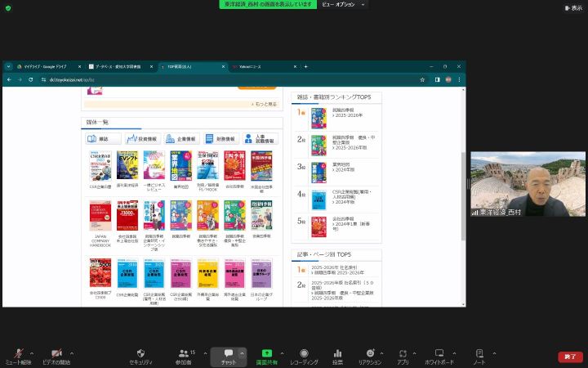This screenshot has height=368, width=588.
Task: Click the red End (終了) meeting button
Action: (x=570, y=357)
